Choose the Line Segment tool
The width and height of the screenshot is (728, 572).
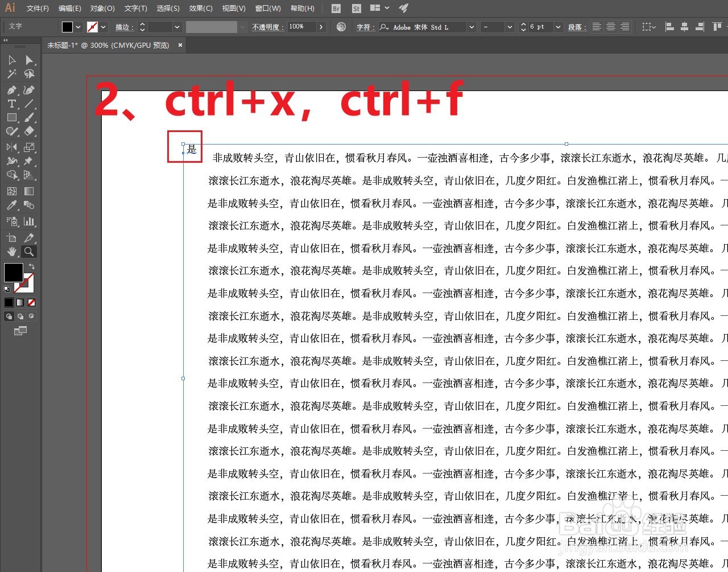pyautogui.click(x=29, y=104)
